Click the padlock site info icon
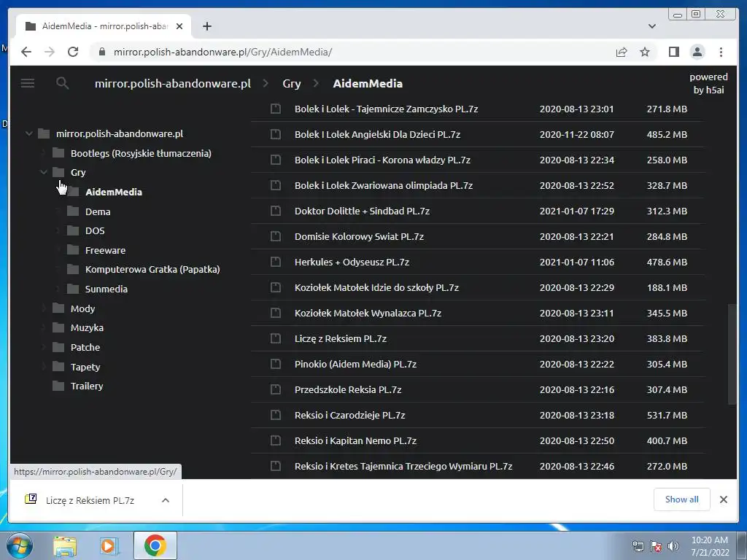This screenshot has height=560, width=747. (x=102, y=52)
